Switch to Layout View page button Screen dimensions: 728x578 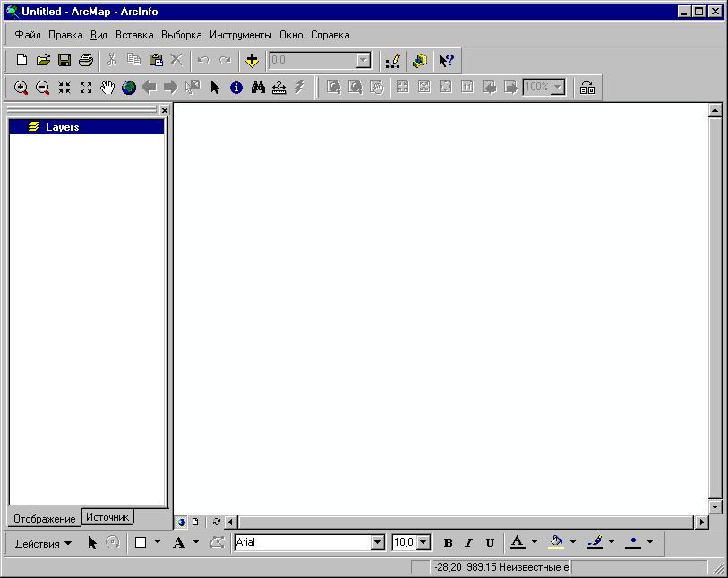tap(195, 522)
